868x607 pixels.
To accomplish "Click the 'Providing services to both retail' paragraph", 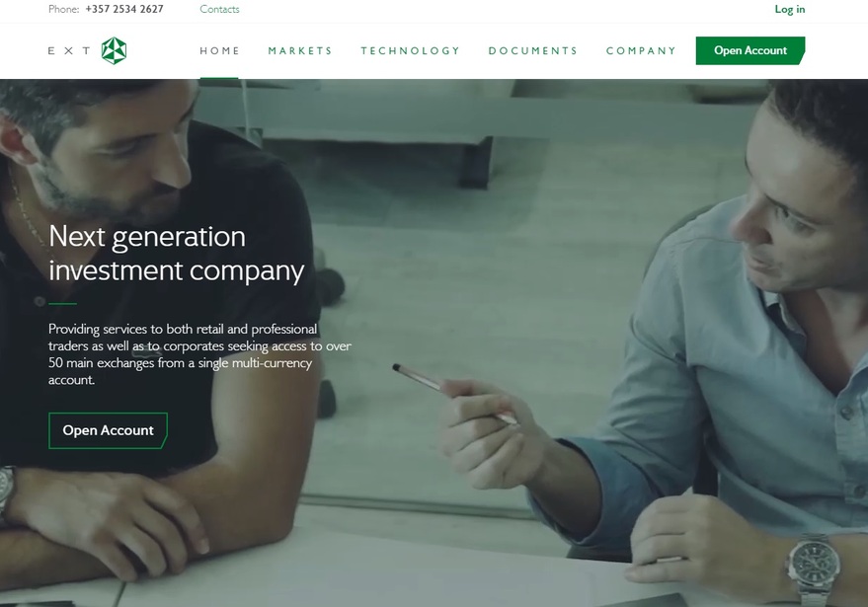I will coord(199,354).
